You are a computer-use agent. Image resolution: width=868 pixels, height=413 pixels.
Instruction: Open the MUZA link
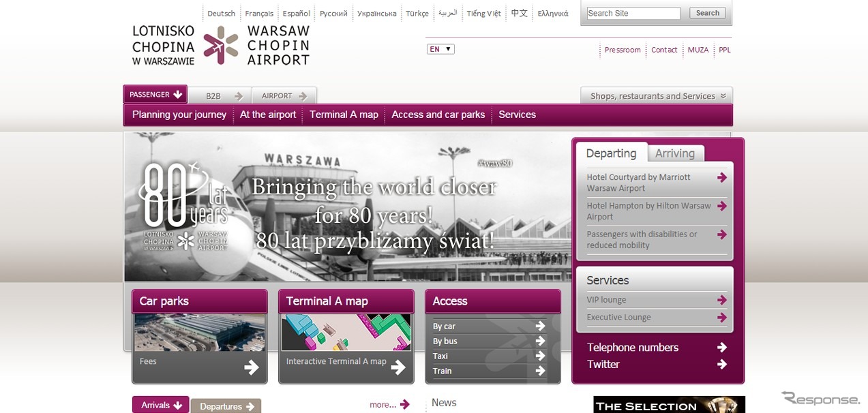point(698,50)
